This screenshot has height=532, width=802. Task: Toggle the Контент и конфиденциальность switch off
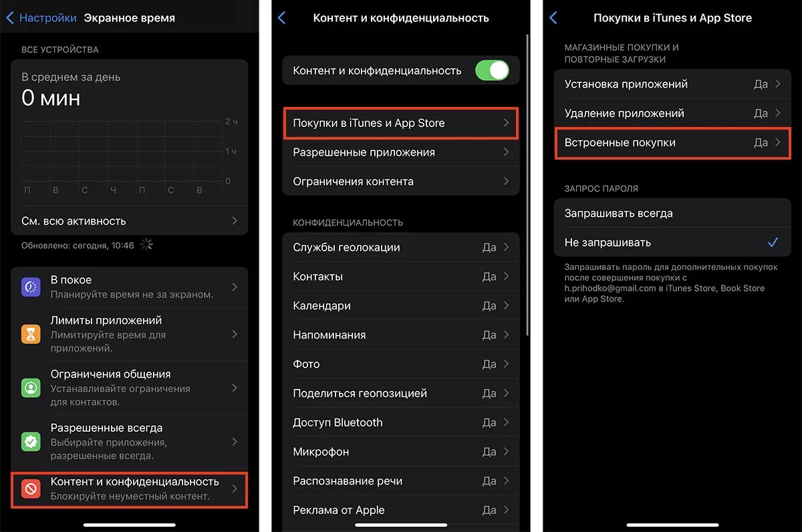coord(492,70)
